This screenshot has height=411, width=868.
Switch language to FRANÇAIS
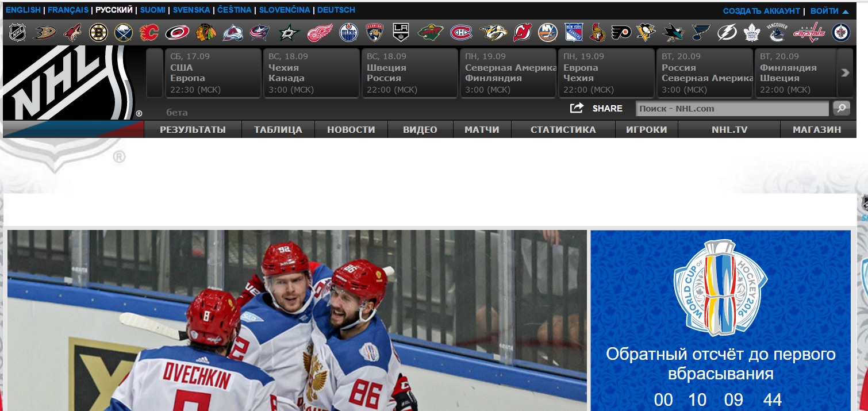[x=68, y=10]
